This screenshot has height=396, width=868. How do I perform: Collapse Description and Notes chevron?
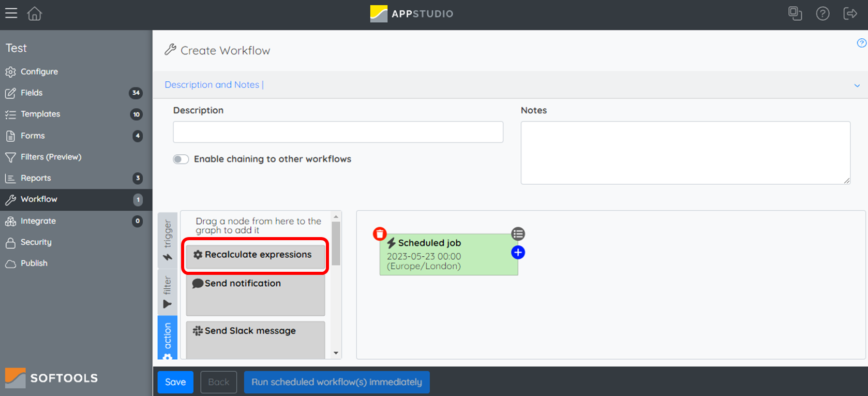tap(857, 85)
